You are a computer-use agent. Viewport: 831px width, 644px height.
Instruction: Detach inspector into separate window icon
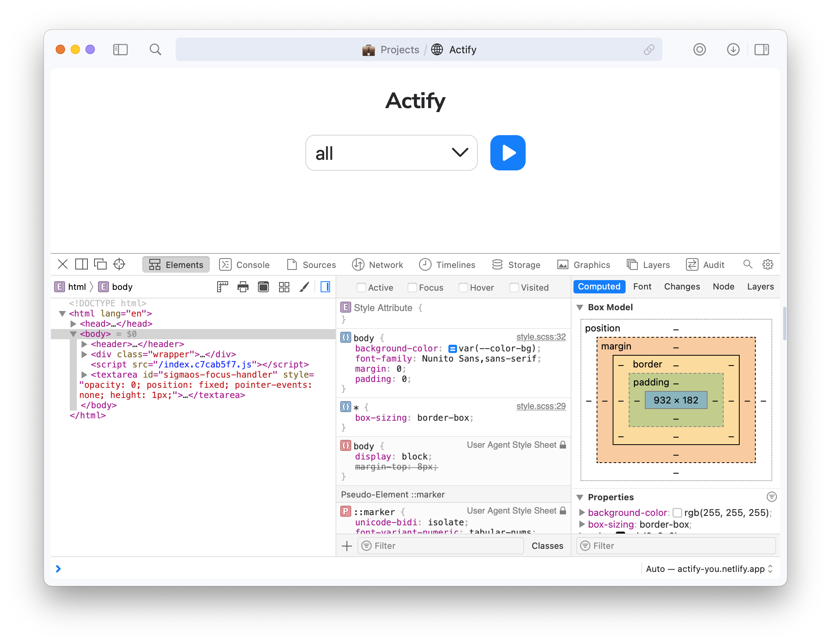point(100,264)
